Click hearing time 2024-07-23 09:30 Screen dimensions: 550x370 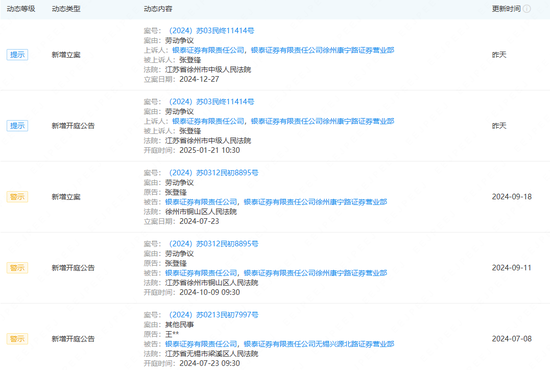pyautogui.click(x=210, y=363)
